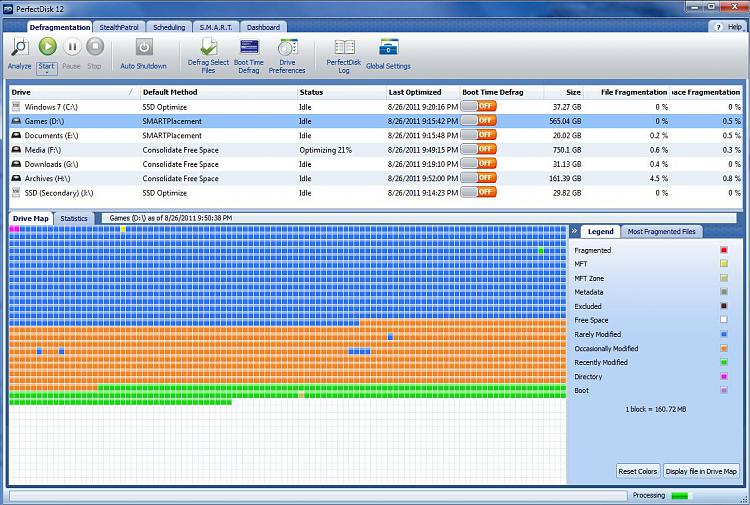Click the Help button label
This screenshot has height=505, width=750.
pyautogui.click(x=734, y=27)
